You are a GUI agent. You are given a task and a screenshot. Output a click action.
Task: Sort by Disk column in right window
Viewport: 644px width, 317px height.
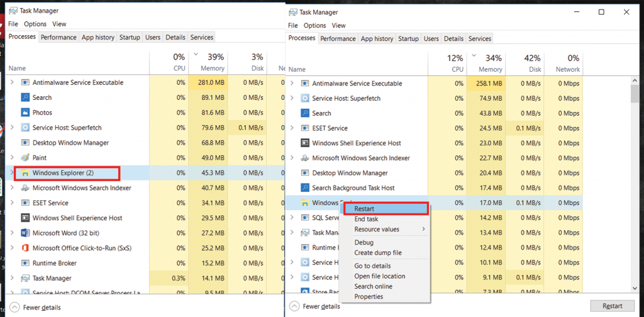(x=524, y=64)
